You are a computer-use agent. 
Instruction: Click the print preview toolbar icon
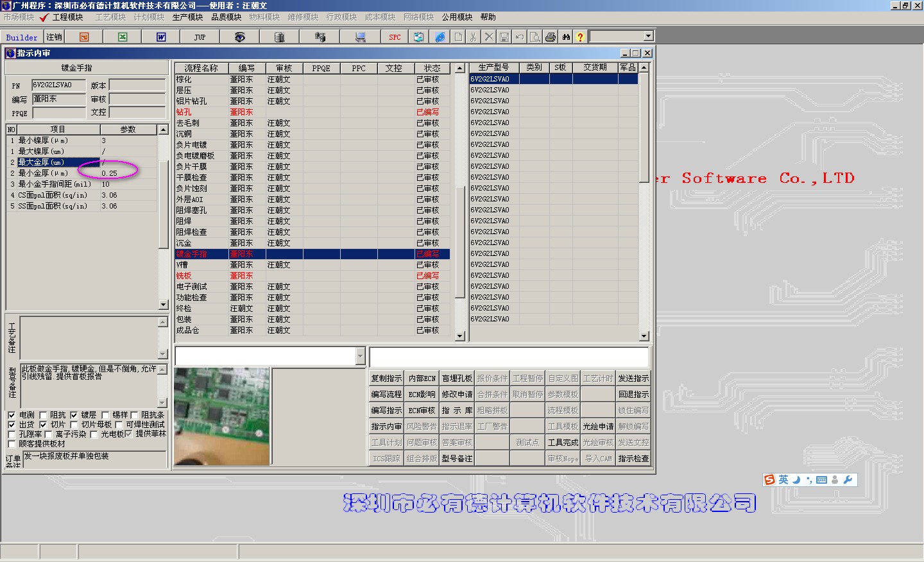tap(535, 37)
